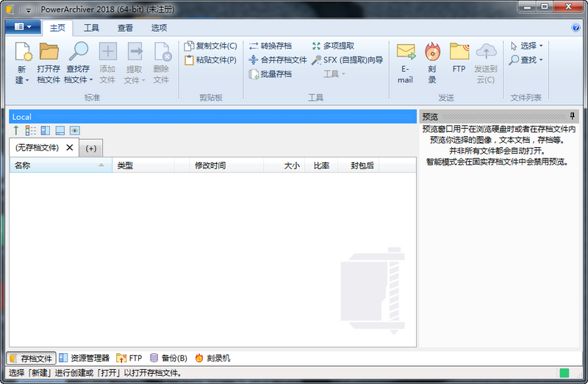This screenshot has width=588, height=384.
Task: Add a new tab with (+)
Action: (90, 149)
